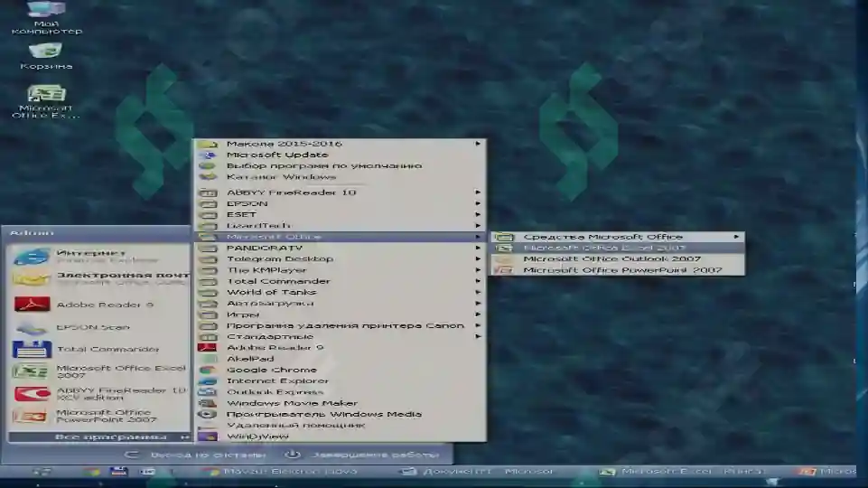
Task: Select Каталог Windows entry
Action: coord(340,177)
